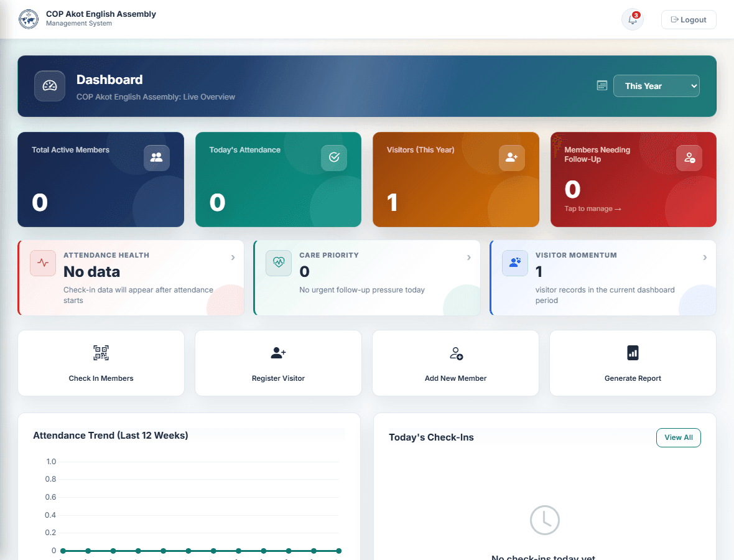Click View All in Today's Check-Ins

678,438
